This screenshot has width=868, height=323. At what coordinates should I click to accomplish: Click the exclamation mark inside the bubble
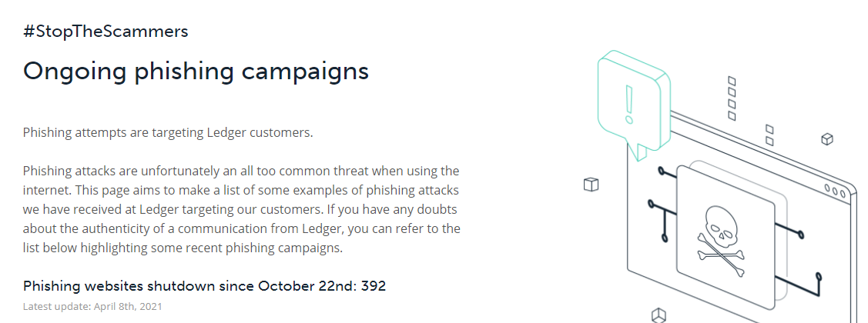[628, 104]
